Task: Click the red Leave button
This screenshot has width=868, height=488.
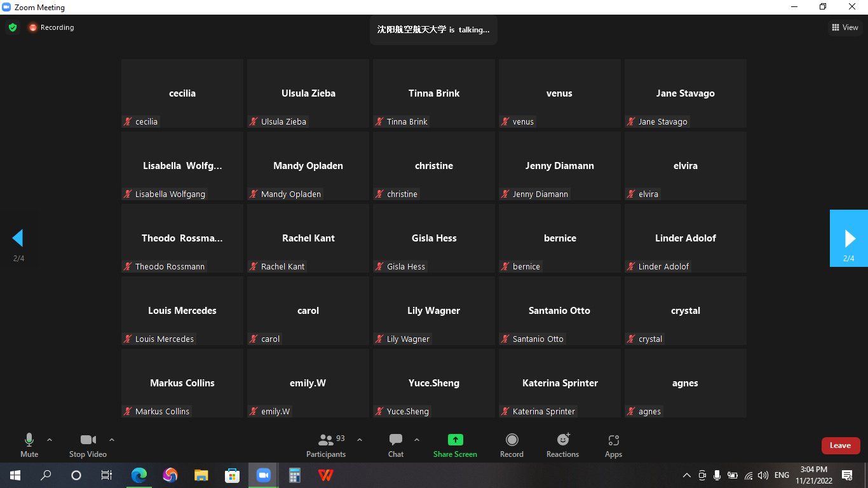Action: 840,445
